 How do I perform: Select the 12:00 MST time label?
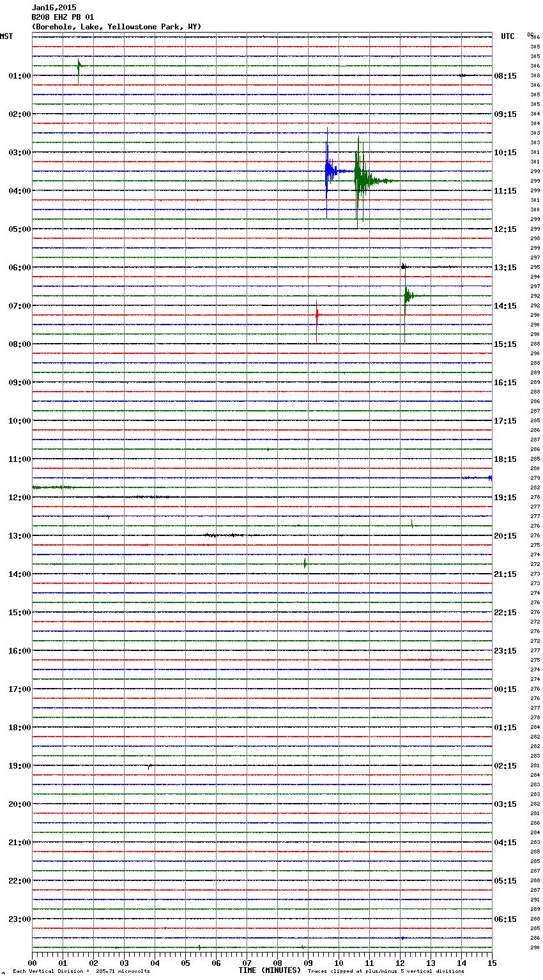[20, 498]
